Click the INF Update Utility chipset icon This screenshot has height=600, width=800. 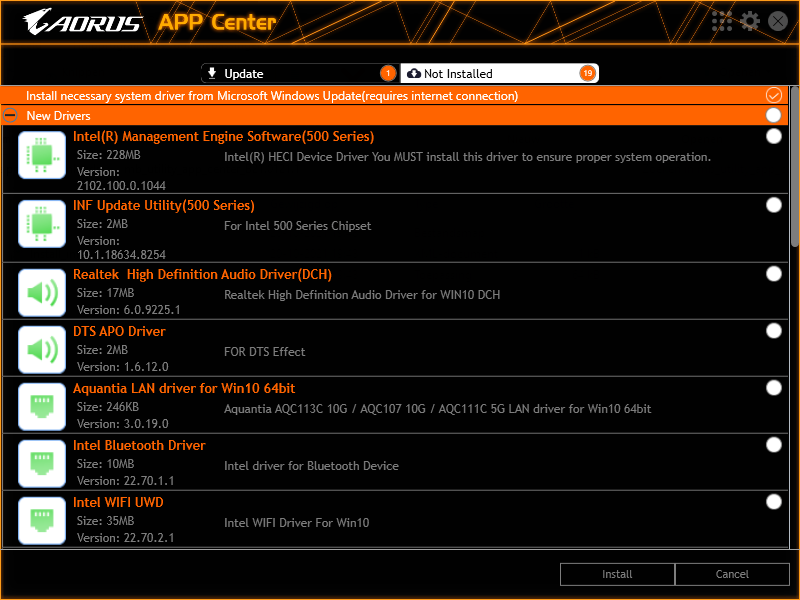point(42,224)
